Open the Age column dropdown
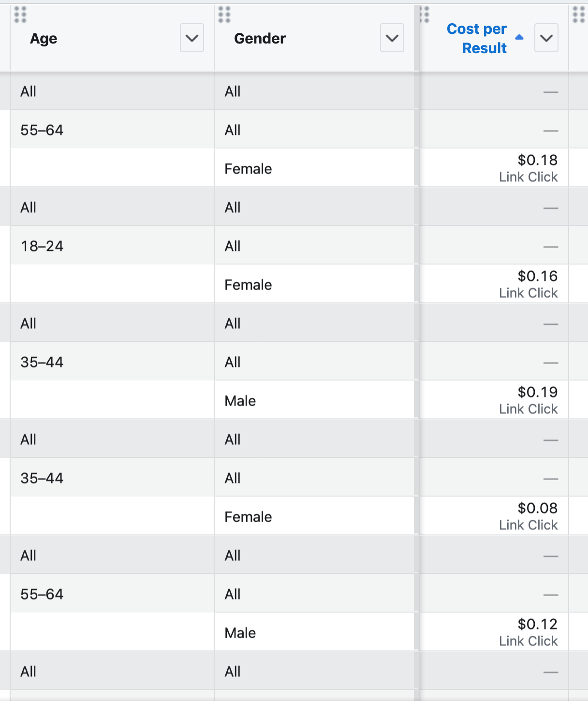Viewport: 588px width, 701px height. pos(192,38)
